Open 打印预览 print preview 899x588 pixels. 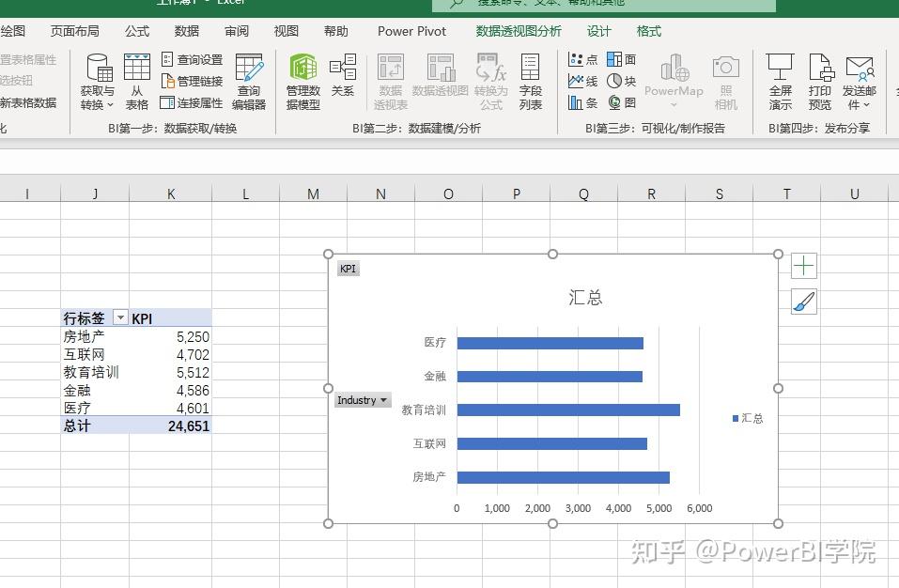pyautogui.click(x=819, y=80)
